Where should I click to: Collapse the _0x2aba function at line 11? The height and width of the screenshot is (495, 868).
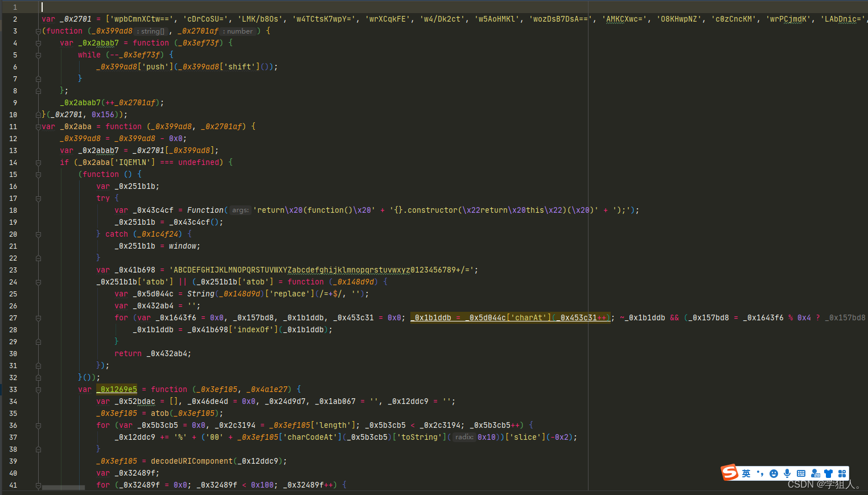click(x=38, y=126)
